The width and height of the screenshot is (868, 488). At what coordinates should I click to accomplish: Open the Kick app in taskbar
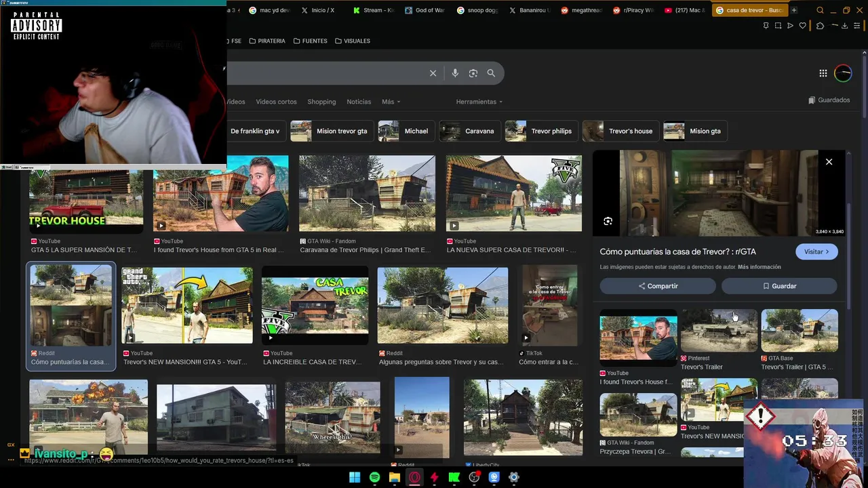pyautogui.click(x=454, y=477)
